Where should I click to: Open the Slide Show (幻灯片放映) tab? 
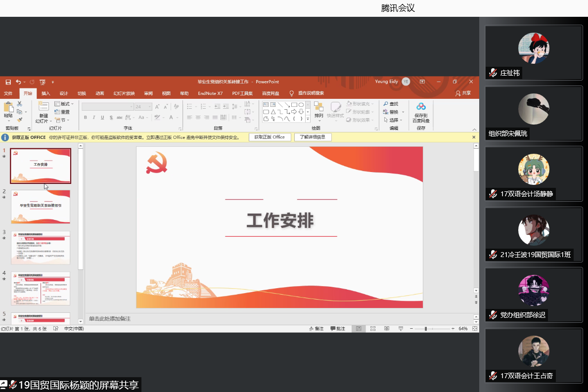click(124, 93)
